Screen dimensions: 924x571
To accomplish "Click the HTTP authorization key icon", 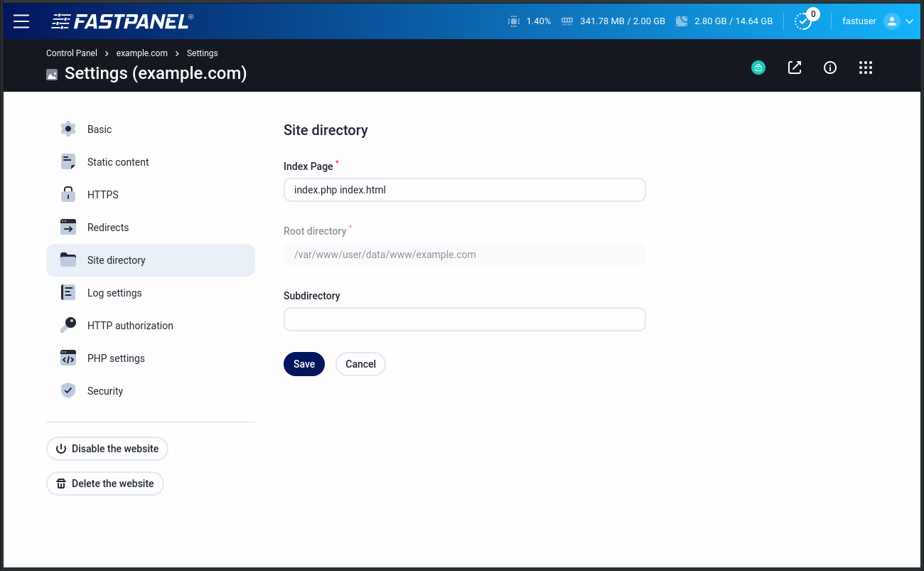I will [x=68, y=325].
